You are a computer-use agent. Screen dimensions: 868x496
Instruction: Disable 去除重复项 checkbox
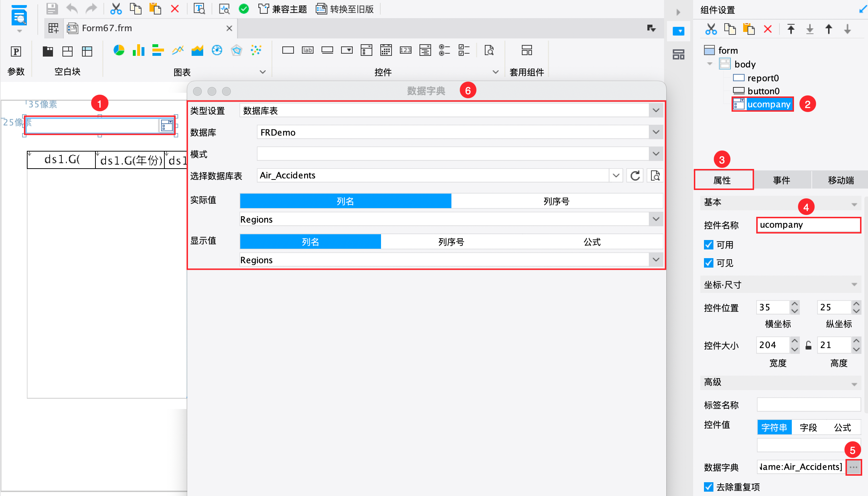(x=708, y=487)
